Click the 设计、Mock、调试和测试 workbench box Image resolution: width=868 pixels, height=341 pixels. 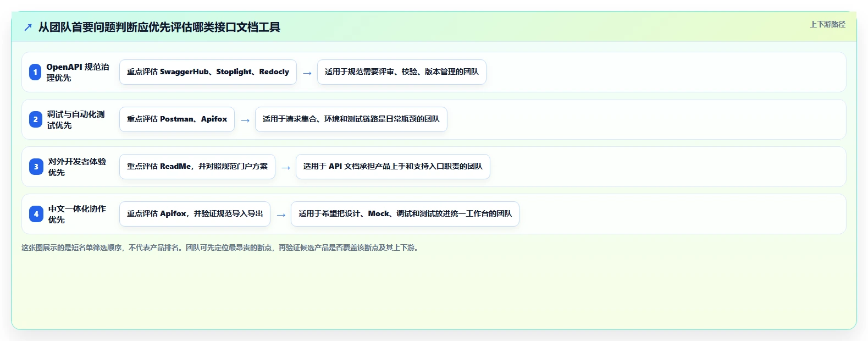[x=405, y=214]
